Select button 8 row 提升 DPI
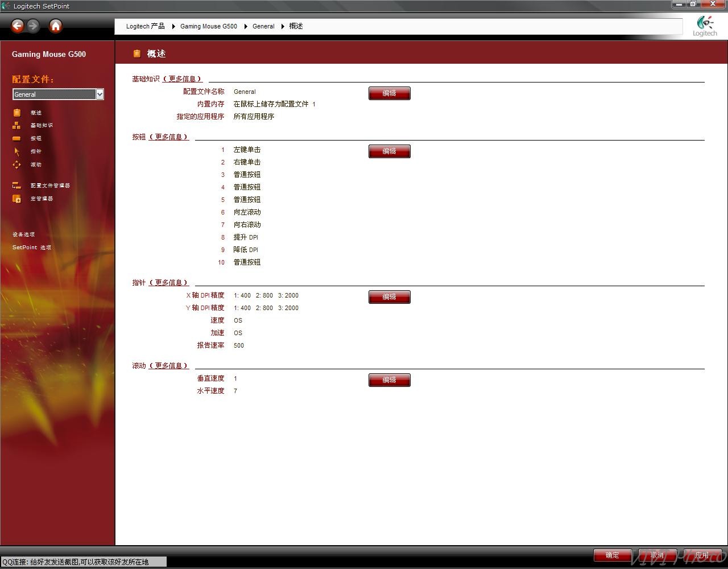 tap(246, 237)
